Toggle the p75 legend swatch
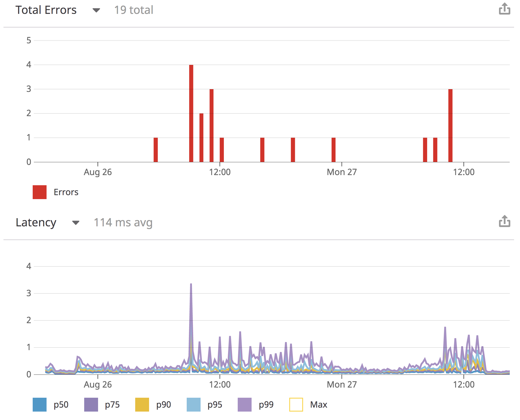The width and height of the screenshot is (520, 420). pos(91,405)
